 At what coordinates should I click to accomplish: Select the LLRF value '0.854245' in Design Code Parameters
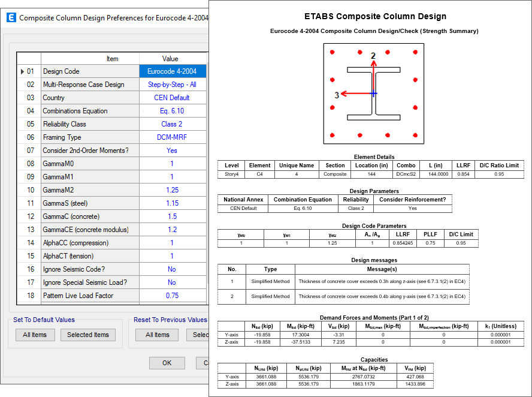click(403, 243)
